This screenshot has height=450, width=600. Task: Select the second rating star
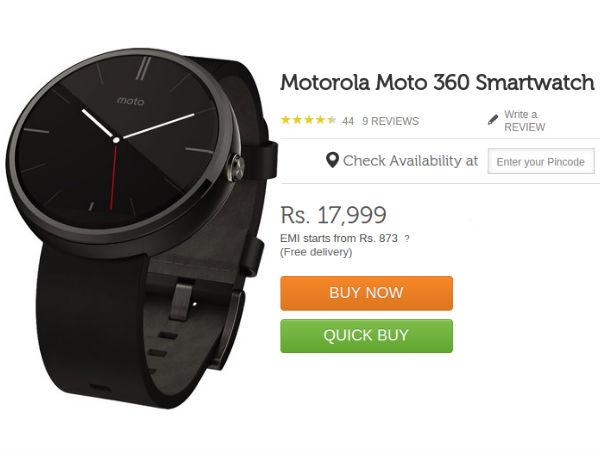click(297, 120)
